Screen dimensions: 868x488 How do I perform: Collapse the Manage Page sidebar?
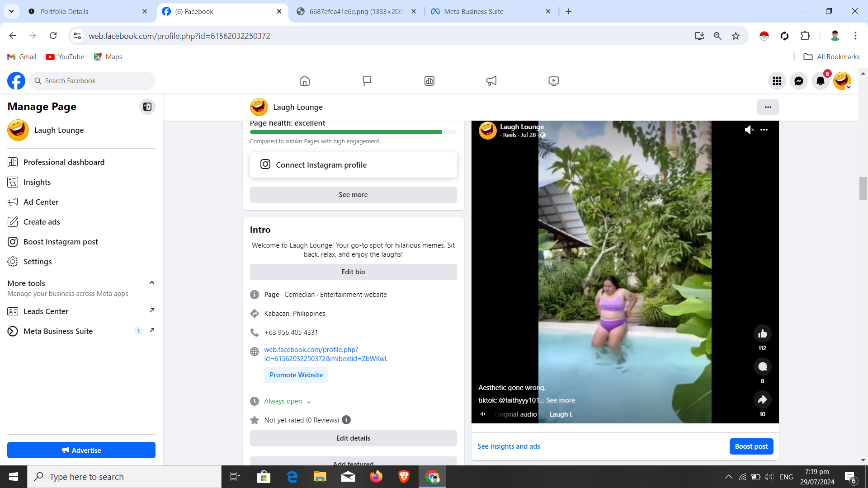click(147, 107)
